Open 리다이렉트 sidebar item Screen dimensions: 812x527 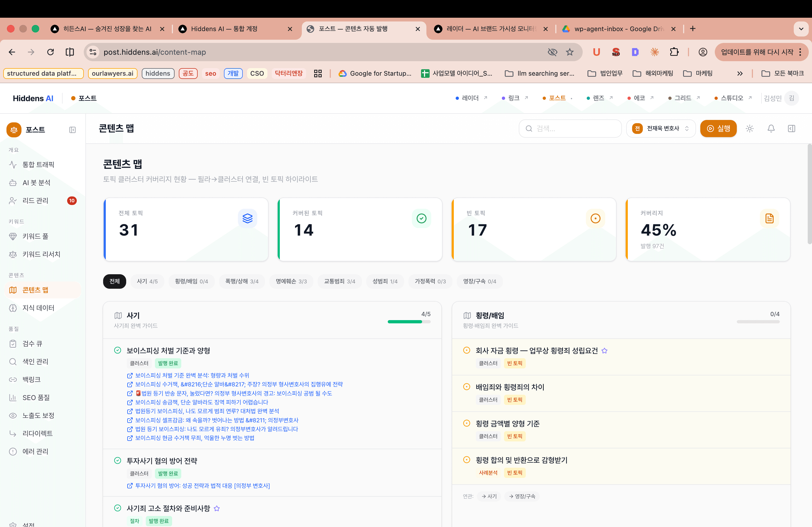[x=43, y=433]
